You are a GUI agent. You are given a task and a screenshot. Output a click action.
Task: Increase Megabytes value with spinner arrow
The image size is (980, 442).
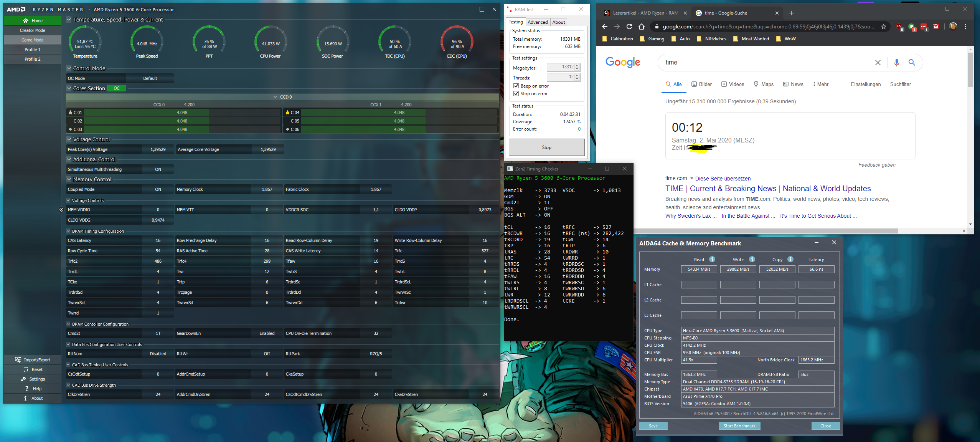[x=577, y=65]
